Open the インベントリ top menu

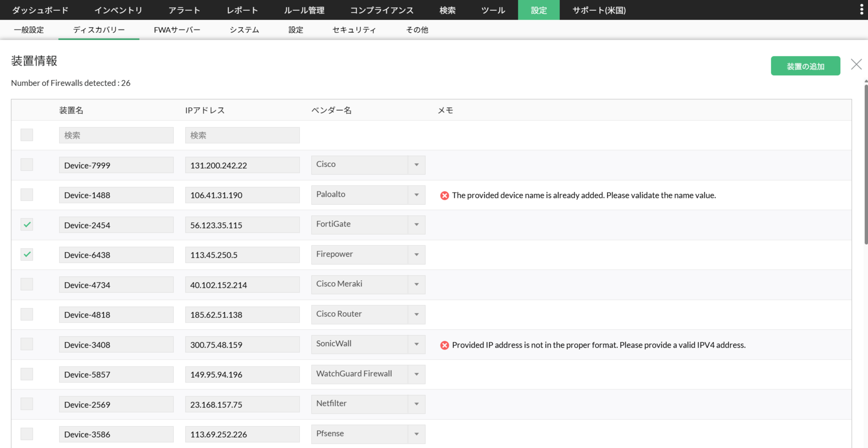tap(118, 10)
